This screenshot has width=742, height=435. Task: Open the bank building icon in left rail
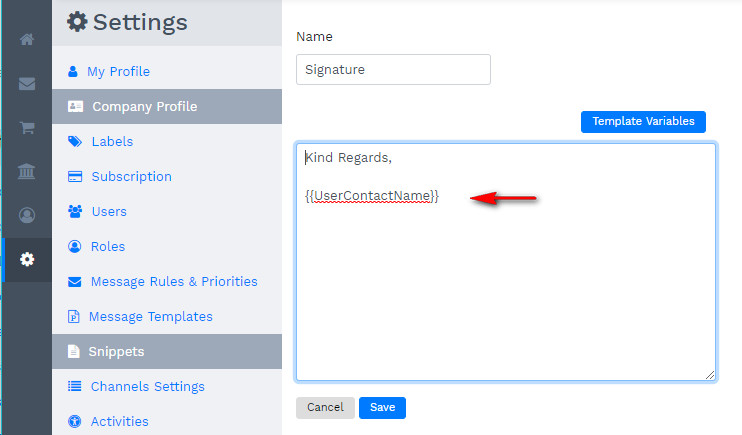click(27, 172)
